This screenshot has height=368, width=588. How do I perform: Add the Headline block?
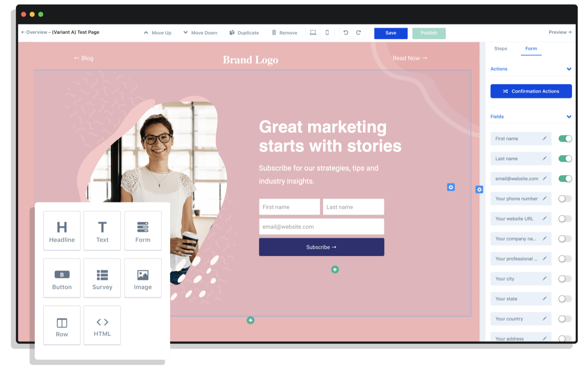click(x=62, y=231)
